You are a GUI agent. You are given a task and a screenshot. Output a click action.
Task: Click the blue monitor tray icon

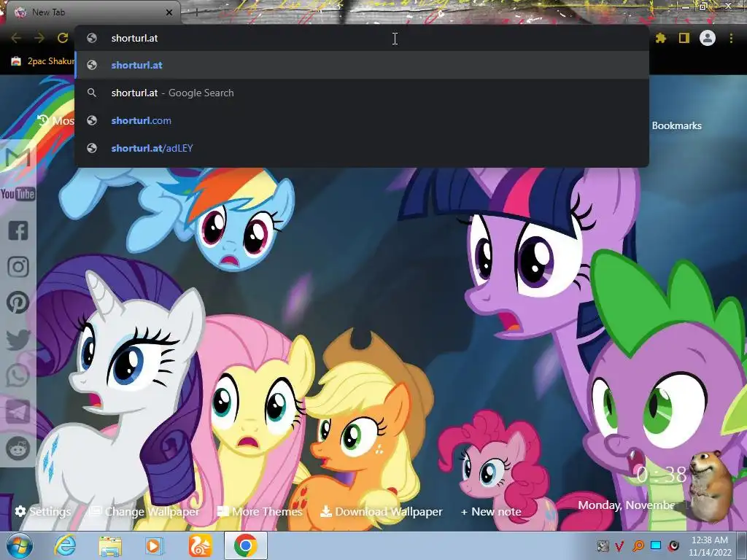pyautogui.click(x=656, y=545)
